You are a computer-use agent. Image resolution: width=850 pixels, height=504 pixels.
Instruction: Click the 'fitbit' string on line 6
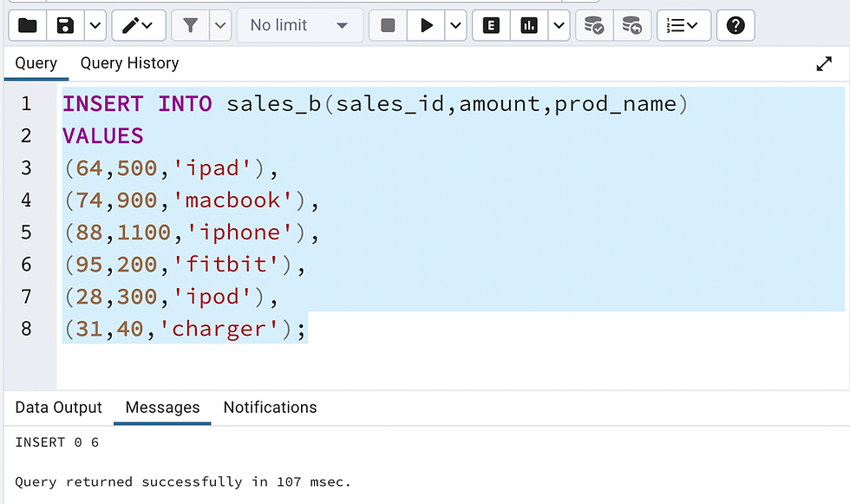point(226,265)
